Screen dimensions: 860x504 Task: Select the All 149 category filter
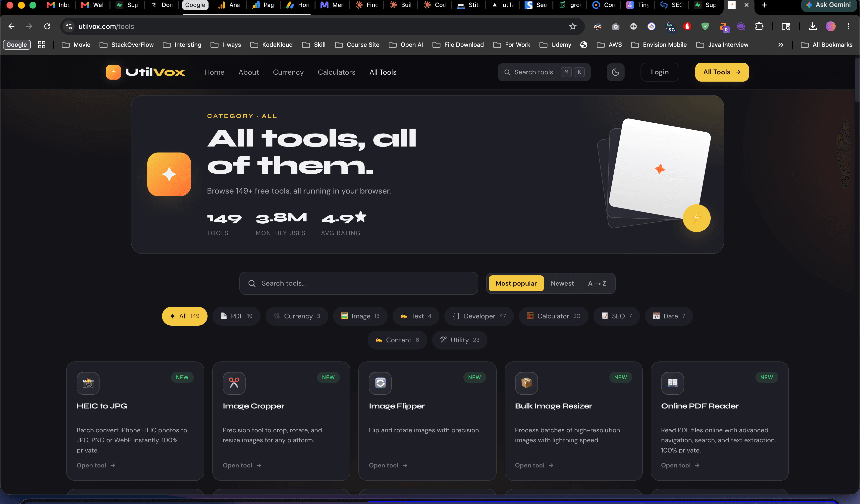coord(185,316)
